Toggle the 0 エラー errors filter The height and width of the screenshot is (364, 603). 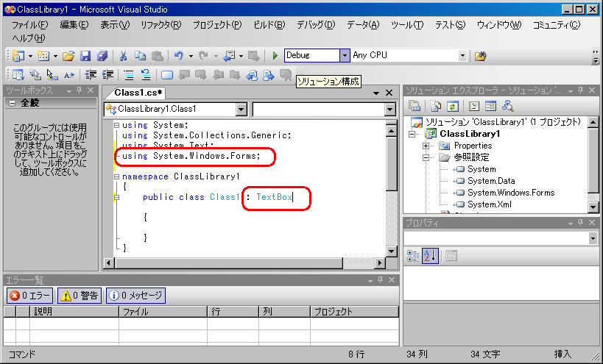pos(30,296)
